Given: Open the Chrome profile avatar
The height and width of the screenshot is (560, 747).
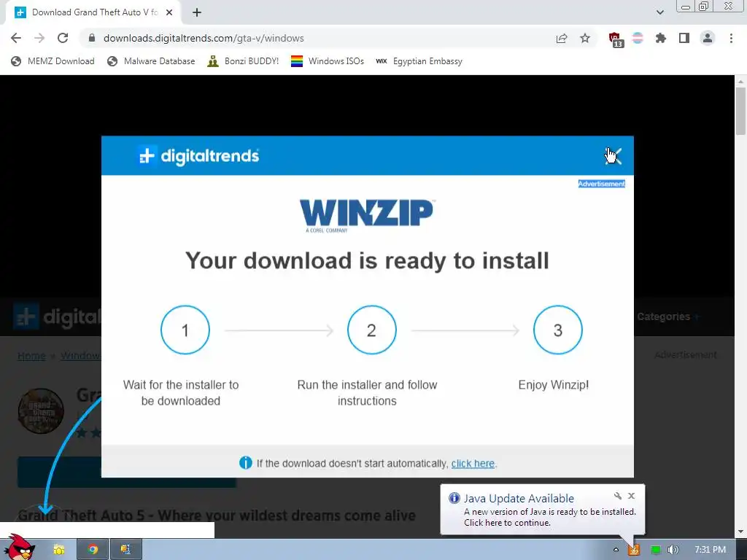Looking at the screenshot, I should tap(708, 38).
